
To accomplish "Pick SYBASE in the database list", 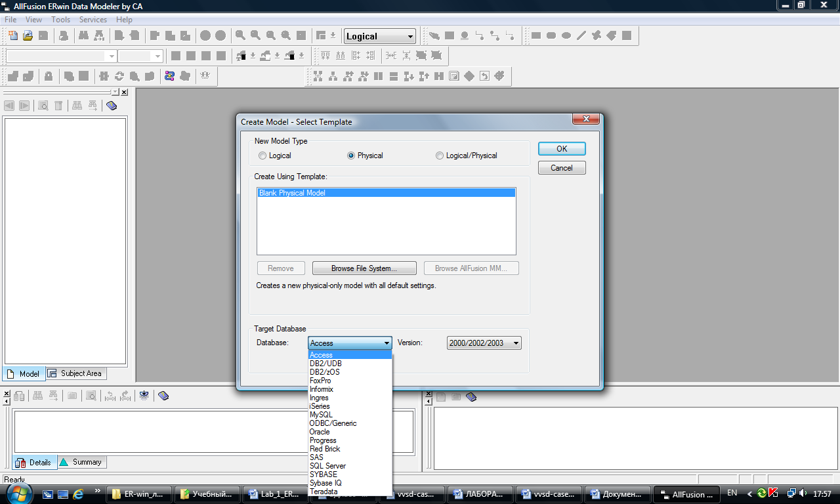I will 350,474.
